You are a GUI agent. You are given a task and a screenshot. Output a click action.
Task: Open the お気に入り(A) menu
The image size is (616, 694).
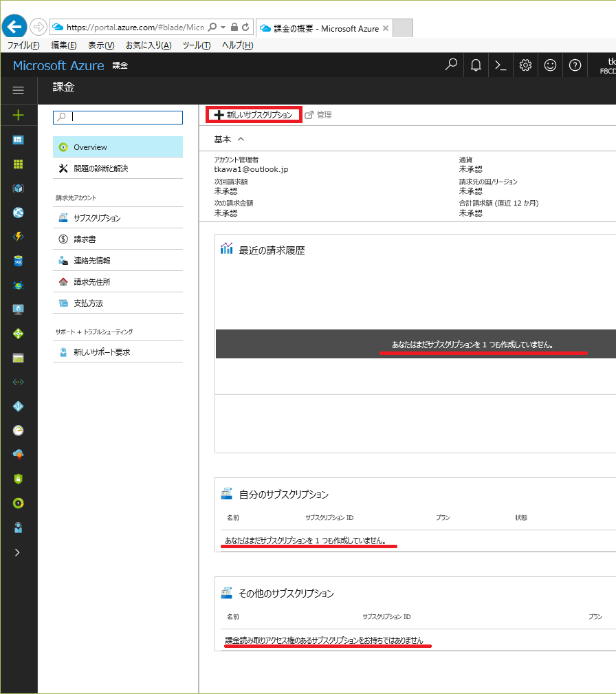click(148, 45)
